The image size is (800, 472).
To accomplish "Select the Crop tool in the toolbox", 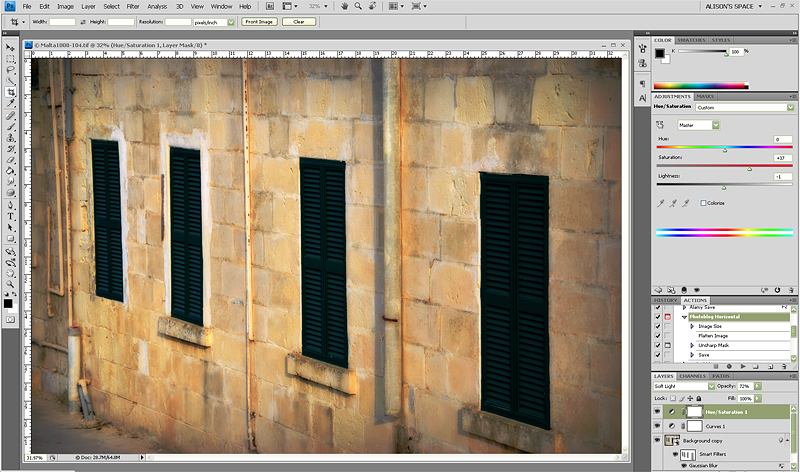I will 10,91.
